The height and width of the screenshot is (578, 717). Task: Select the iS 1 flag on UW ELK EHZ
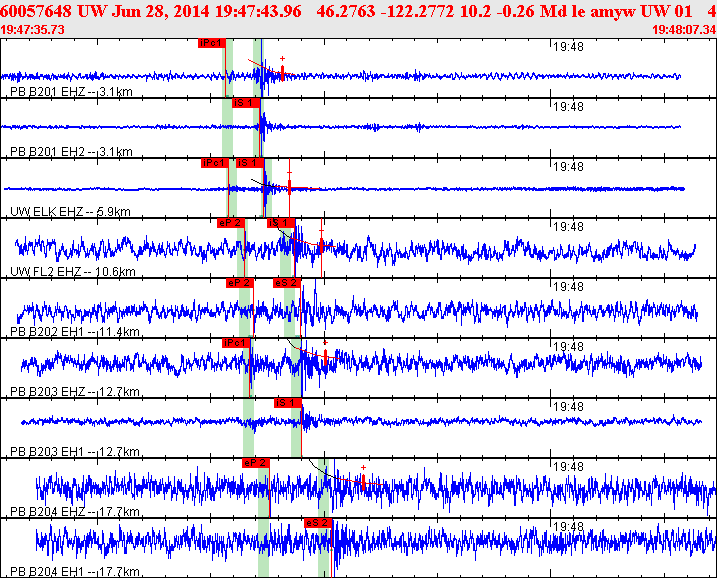tap(249, 163)
